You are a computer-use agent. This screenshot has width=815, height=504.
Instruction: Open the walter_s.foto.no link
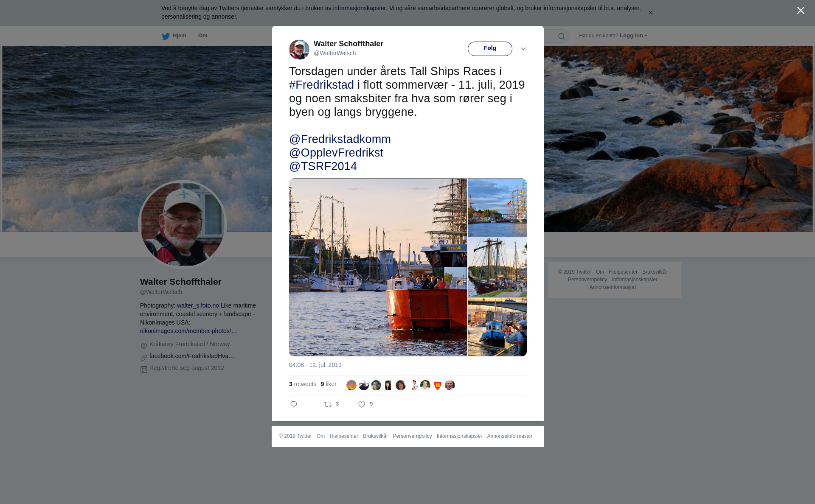click(198, 305)
